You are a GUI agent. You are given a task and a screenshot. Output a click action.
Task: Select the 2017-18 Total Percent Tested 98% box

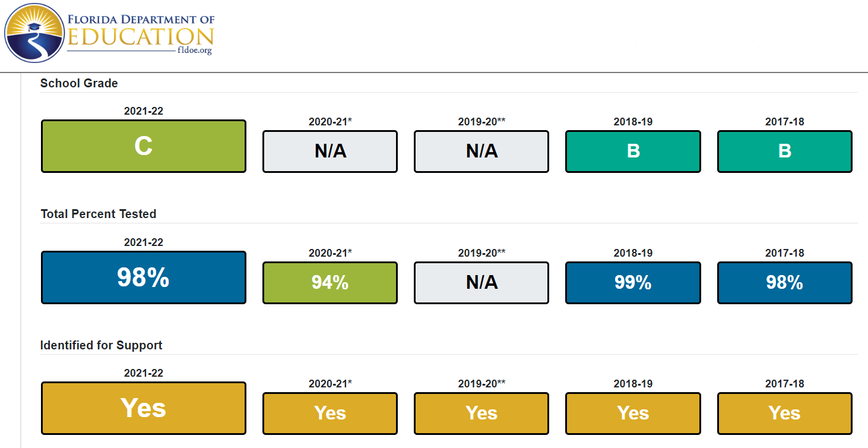pyautogui.click(x=785, y=283)
